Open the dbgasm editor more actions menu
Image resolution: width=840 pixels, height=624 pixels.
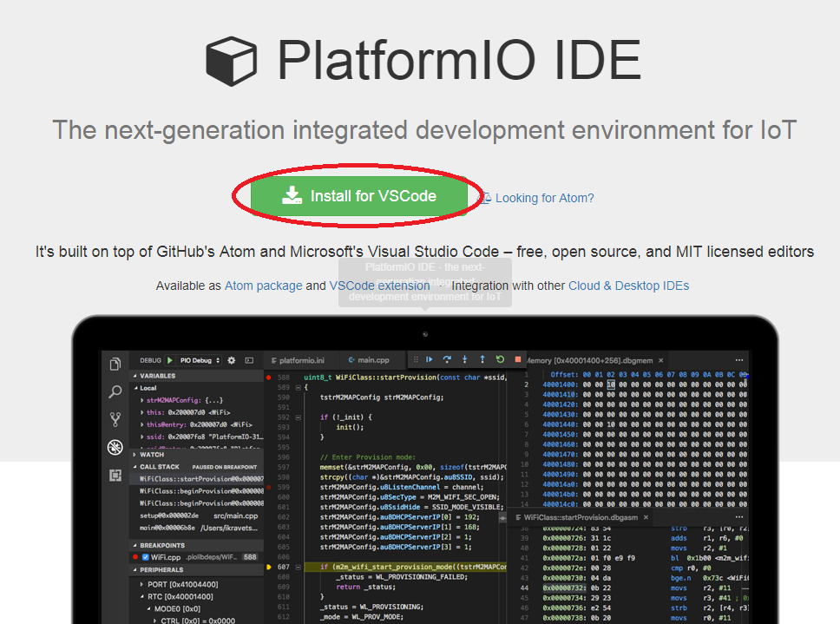(x=739, y=517)
